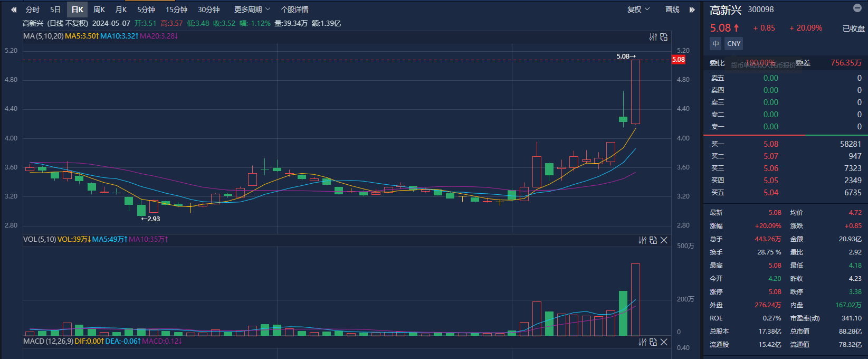The height and width of the screenshot is (359, 868).
Task: Switch to the 月K monthly tab
Action: 121,10
